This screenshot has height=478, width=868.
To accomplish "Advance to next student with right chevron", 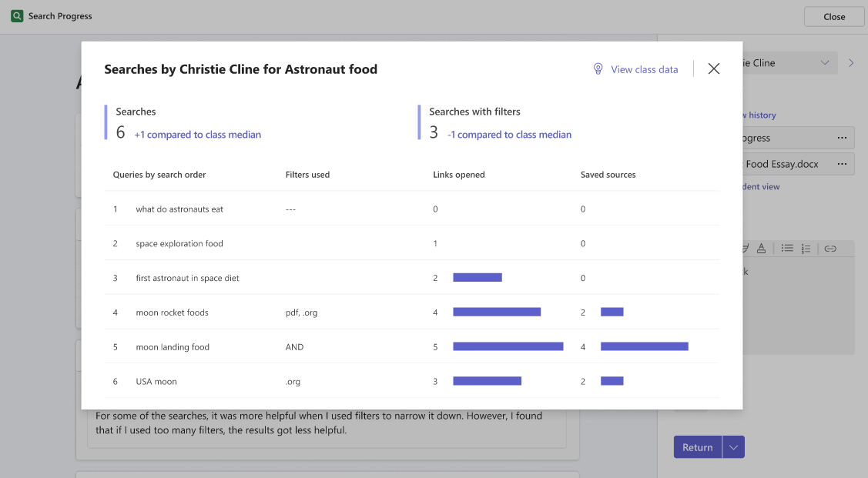I will coord(850,62).
